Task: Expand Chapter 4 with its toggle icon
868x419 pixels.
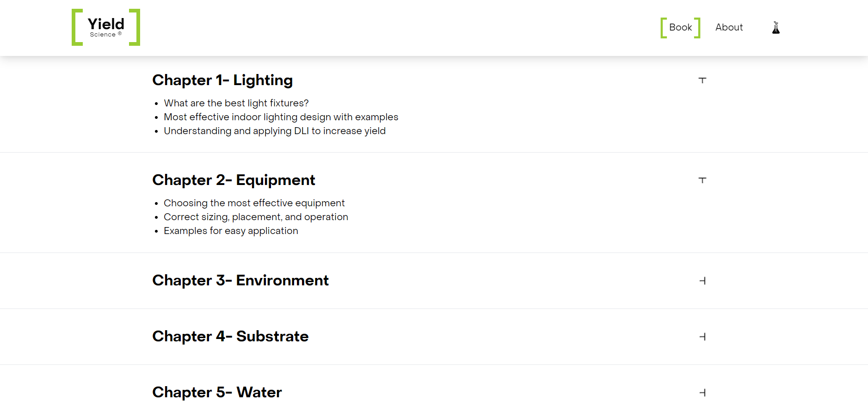Action: (702, 337)
